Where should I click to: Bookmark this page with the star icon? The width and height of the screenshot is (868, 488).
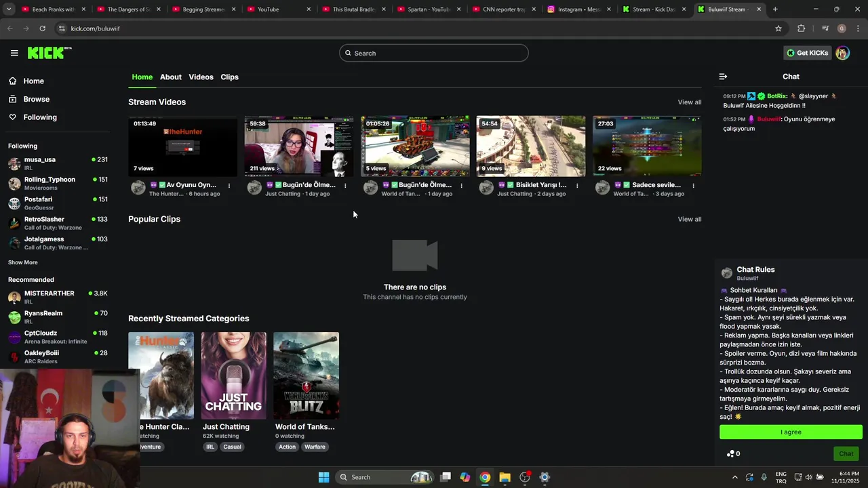click(x=778, y=28)
